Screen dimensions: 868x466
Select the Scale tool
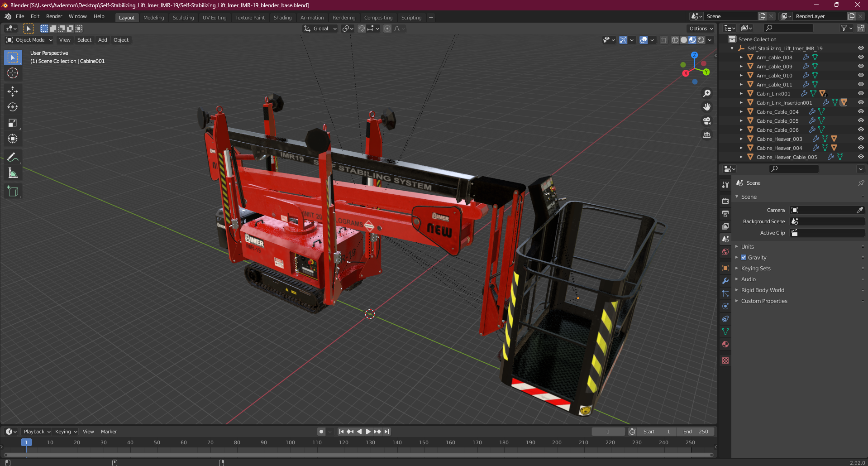[x=13, y=123]
